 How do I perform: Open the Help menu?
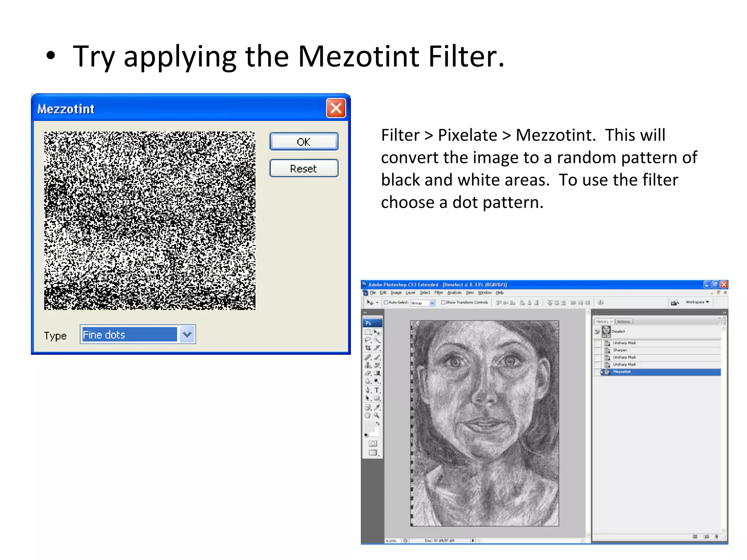click(499, 292)
